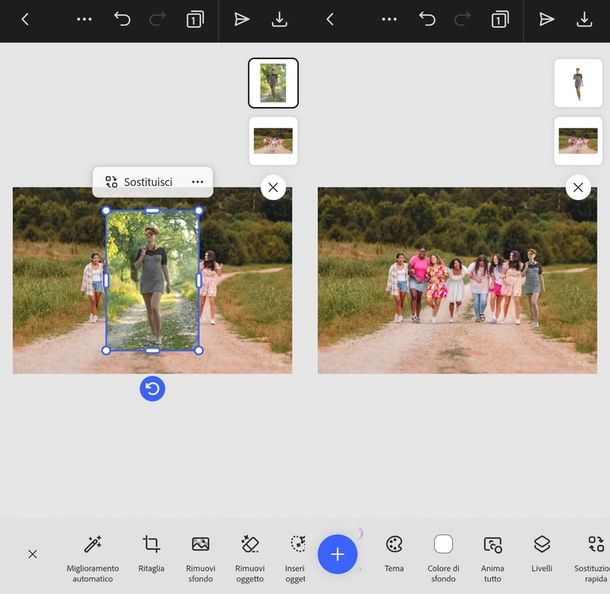Click top edge handle of selected image
The width and height of the screenshot is (610, 594).
tap(152, 211)
